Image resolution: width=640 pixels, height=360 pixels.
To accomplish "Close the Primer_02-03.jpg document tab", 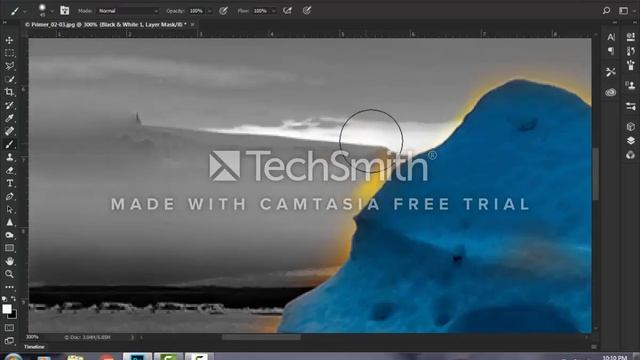I will coord(193,24).
